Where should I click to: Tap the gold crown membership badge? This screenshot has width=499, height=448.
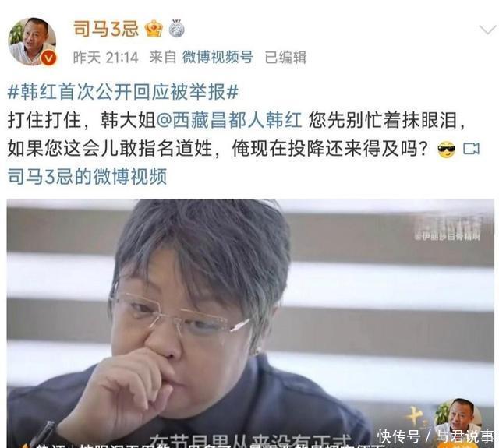click(154, 29)
